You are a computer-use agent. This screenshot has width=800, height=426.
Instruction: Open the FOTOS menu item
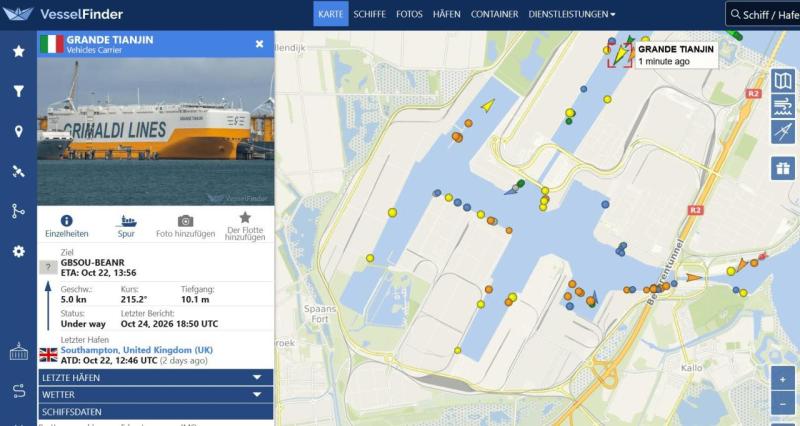pyautogui.click(x=409, y=14)
